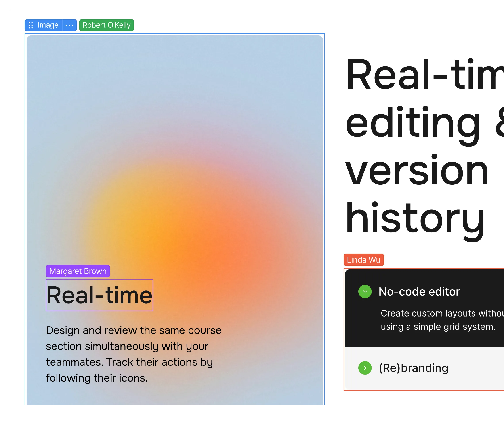Click the word 'history' in large headline

click(x=415, y=219)
